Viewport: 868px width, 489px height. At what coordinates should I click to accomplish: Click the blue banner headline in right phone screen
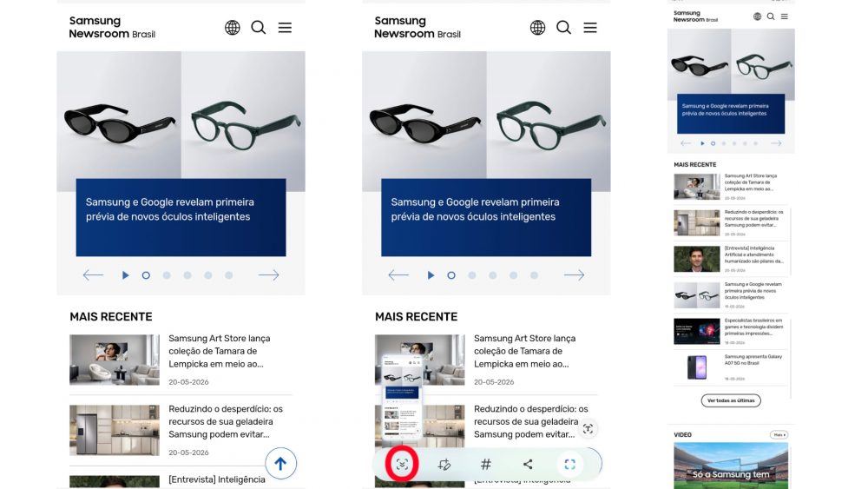pos(725,109)
